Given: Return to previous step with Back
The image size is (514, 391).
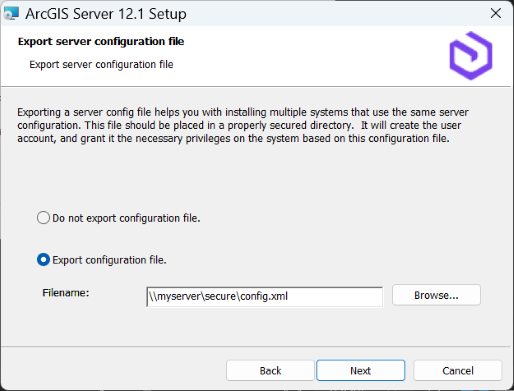Looking at the screenshot, I should [270, 370].
